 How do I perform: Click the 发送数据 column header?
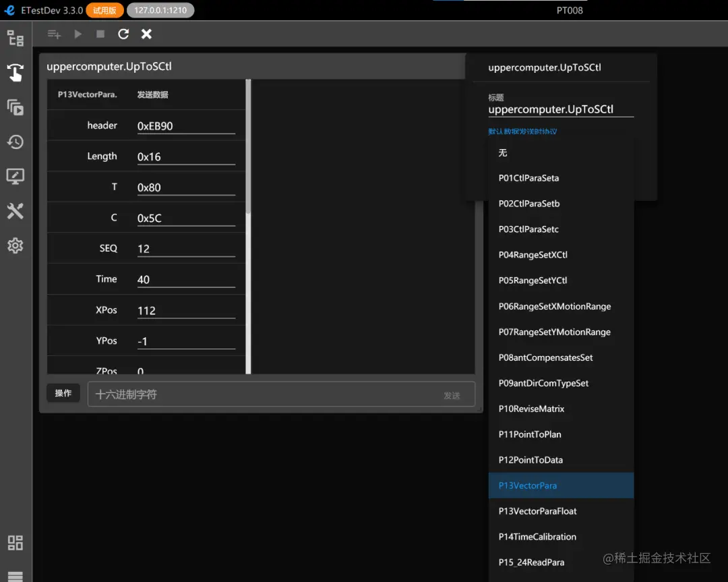(153, 95)
